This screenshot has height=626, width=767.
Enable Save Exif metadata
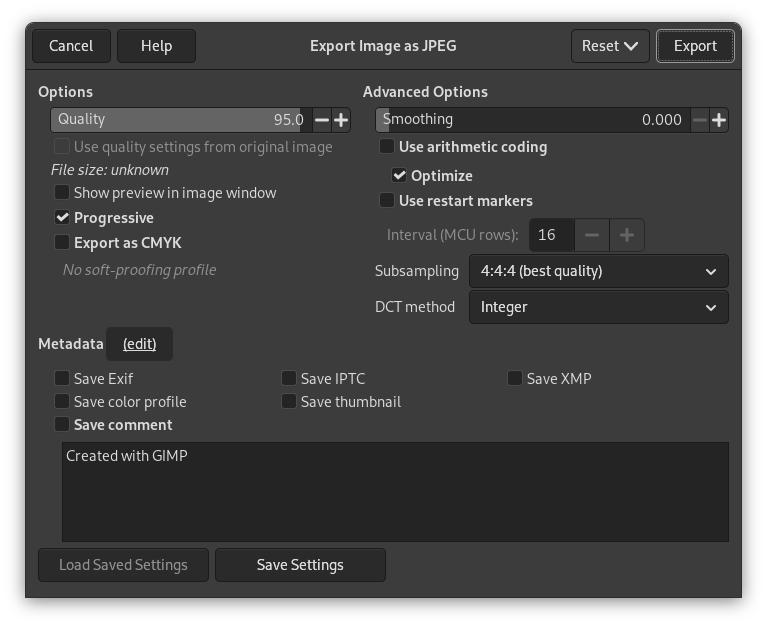click(62, 379)
